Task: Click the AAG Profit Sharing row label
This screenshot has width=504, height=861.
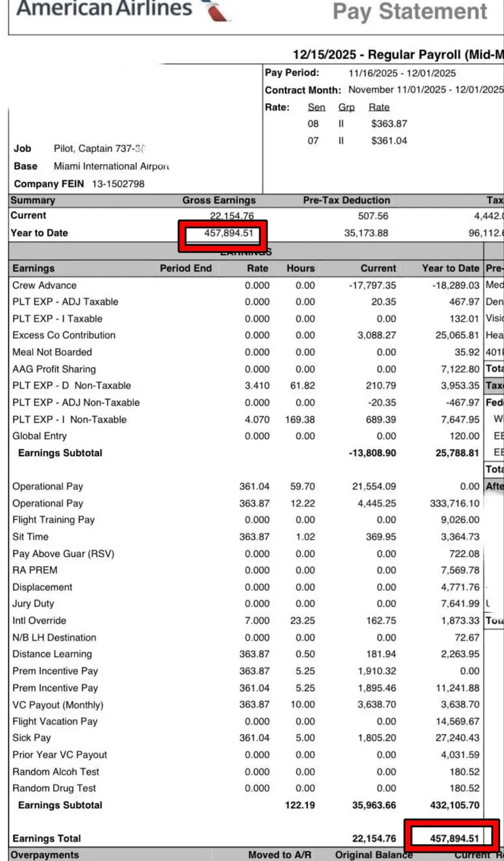Action: (54, 369)
